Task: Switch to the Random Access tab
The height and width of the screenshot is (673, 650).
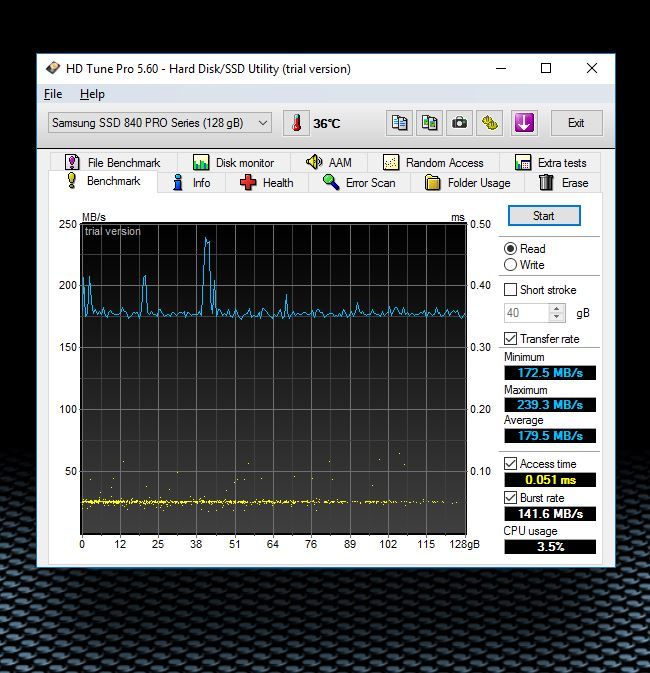Action: 434,163
